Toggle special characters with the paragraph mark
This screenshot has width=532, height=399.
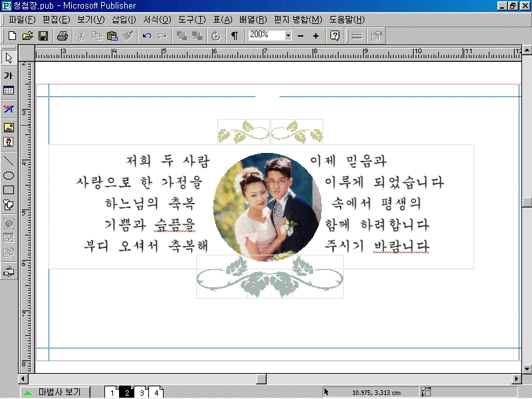235,36
